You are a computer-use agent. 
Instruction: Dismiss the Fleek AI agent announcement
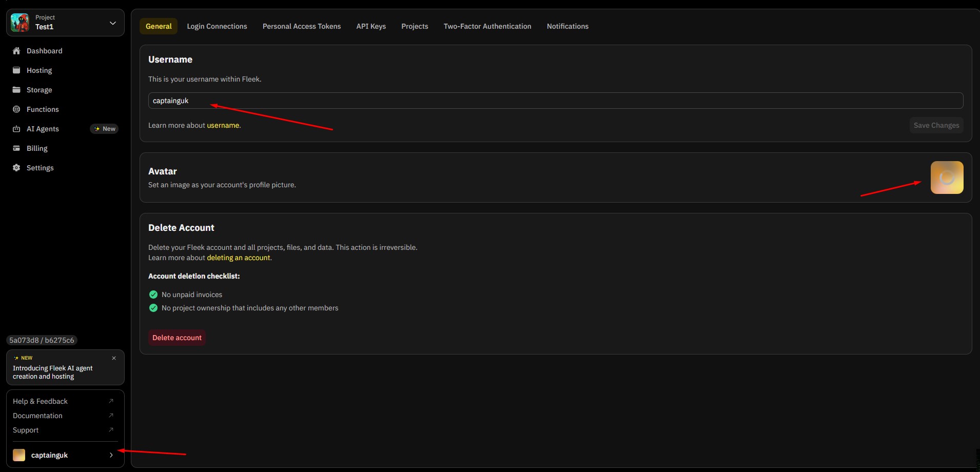(114, 358)
